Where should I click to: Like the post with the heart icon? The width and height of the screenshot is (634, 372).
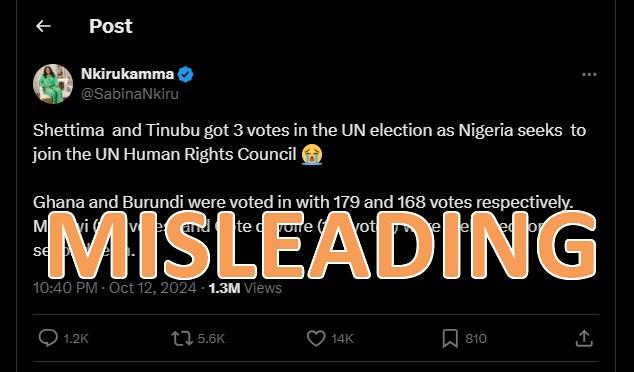(316, 338)
